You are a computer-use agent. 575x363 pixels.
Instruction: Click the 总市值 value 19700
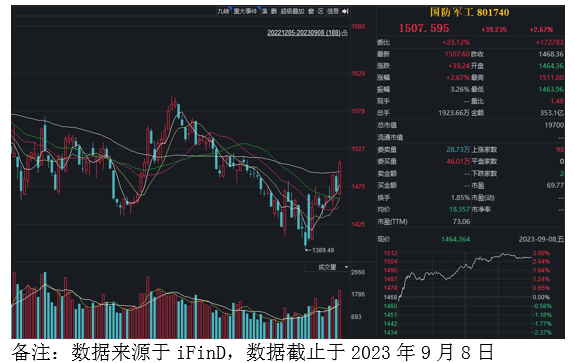point(554,125)
